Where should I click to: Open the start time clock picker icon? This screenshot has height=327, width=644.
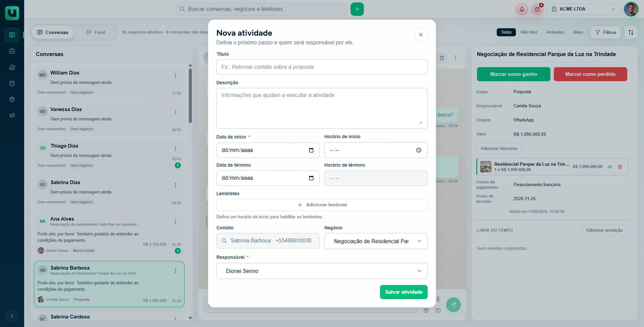point(419,150)
